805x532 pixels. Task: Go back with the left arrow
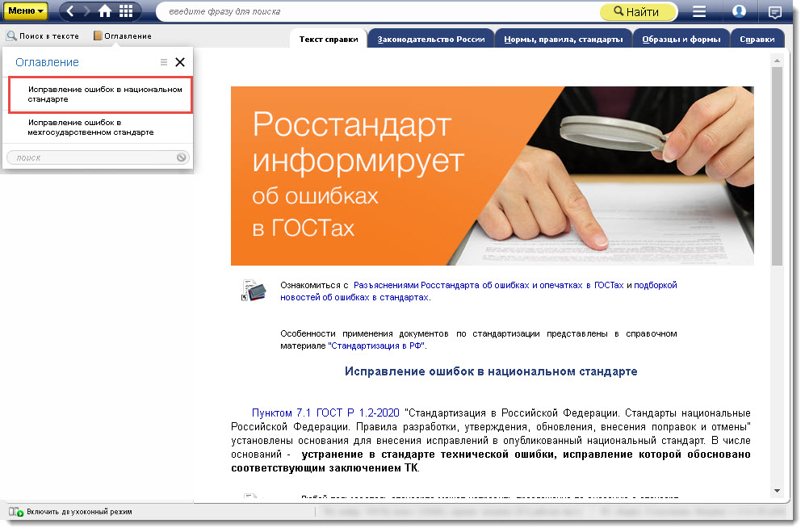tap(71, 11)
